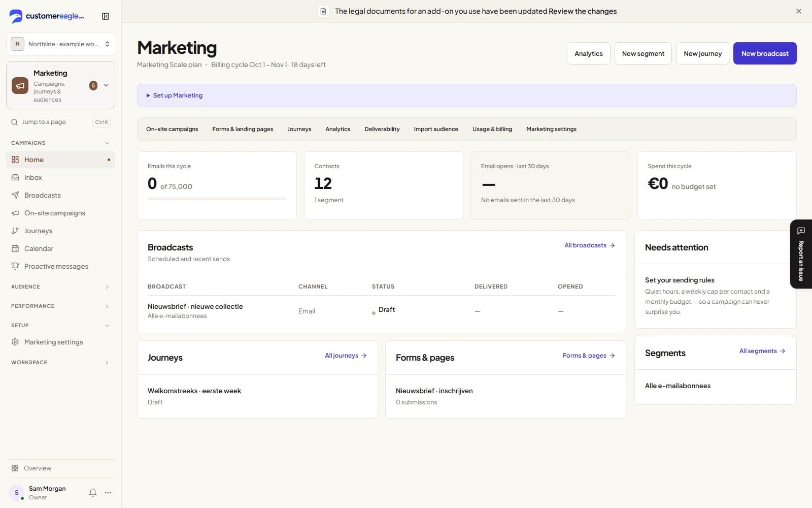Go to Proactive messages in sidebar
The width and height of the screenshot is (812, 508).
pyautogui.click(x=60, y=266)
